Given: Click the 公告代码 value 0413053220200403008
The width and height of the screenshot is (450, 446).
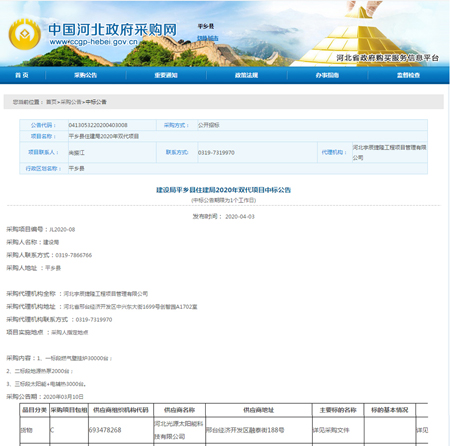Looking at the screenshot, I should pyautogui.click(x=98, y=125).
